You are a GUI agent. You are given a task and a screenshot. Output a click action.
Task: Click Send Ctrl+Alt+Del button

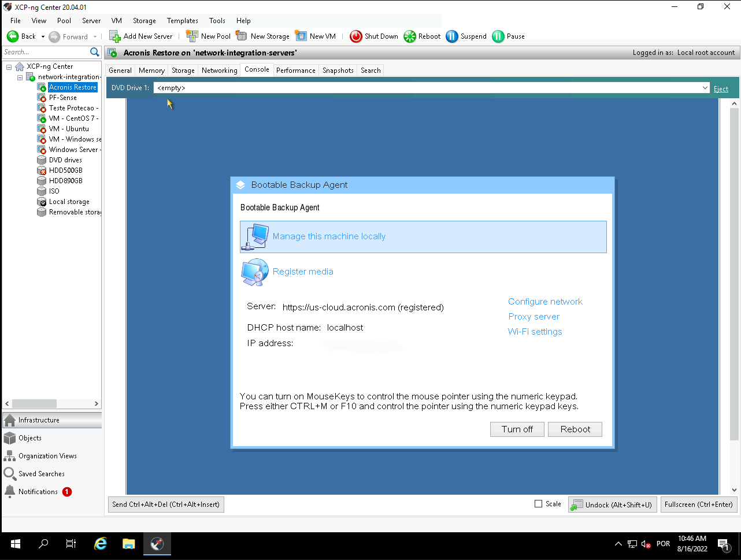[x=166, y=505]
